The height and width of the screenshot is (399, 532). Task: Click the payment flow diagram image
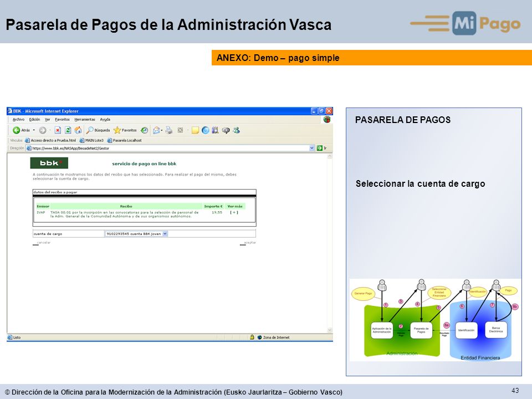tap(436, 320)
